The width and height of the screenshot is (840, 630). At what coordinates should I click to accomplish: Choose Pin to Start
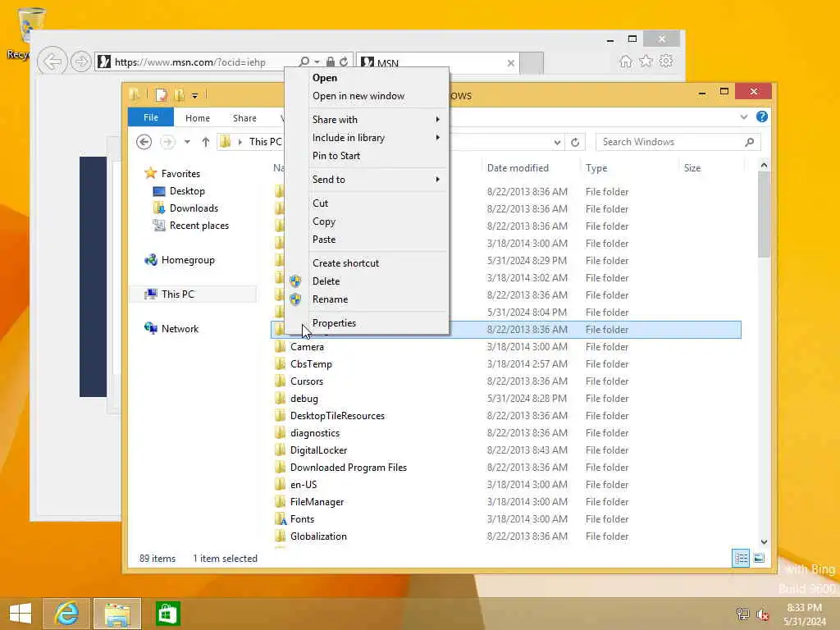[x=367, y=156]
